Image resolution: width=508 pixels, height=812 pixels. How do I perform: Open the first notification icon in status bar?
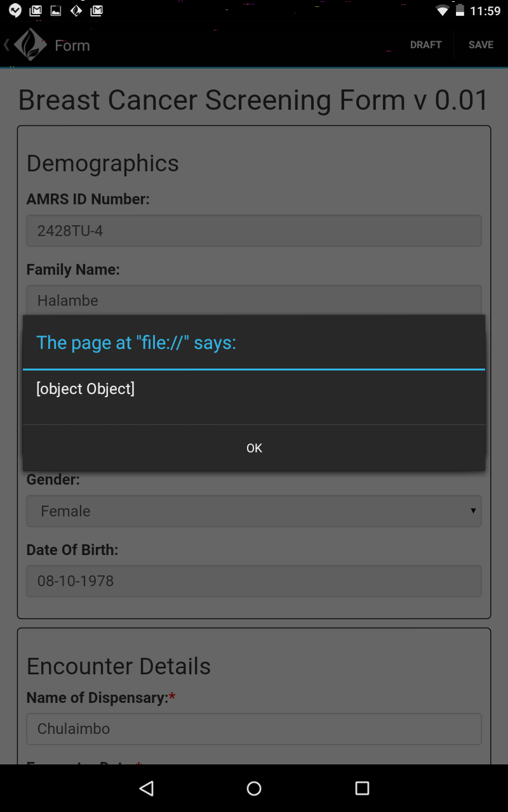[15, 11]
